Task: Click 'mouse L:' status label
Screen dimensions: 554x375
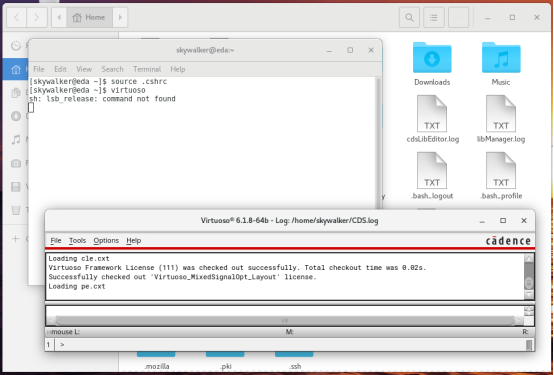Action: (x=65, y=332)
